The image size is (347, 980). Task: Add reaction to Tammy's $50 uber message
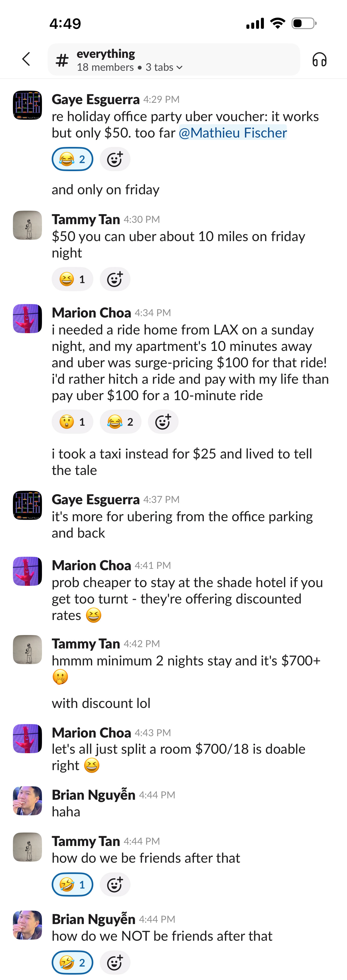[115, 280]
